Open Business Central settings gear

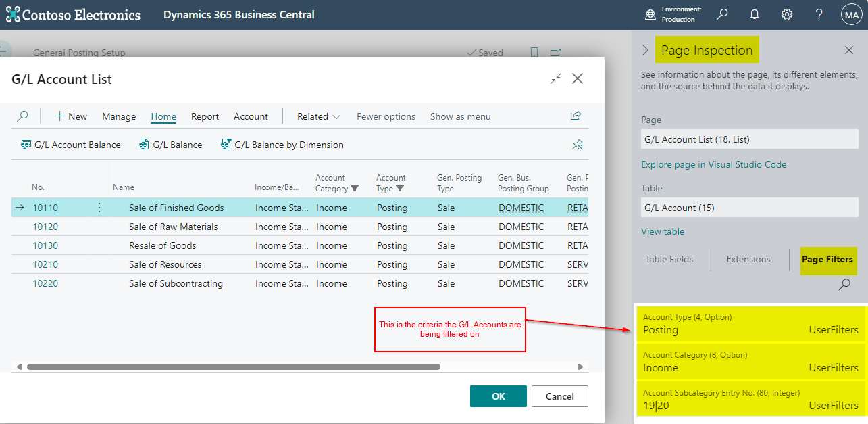[x=786, y=14]
